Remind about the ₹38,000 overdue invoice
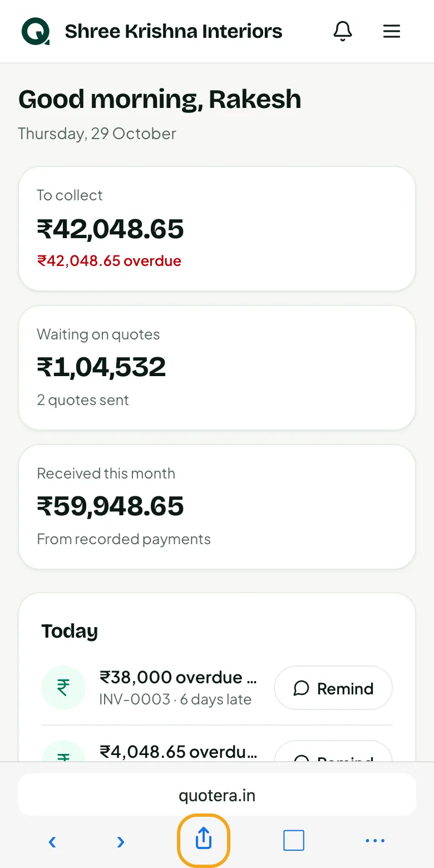Viewport: 434px width, 868px height. point(333,688)
